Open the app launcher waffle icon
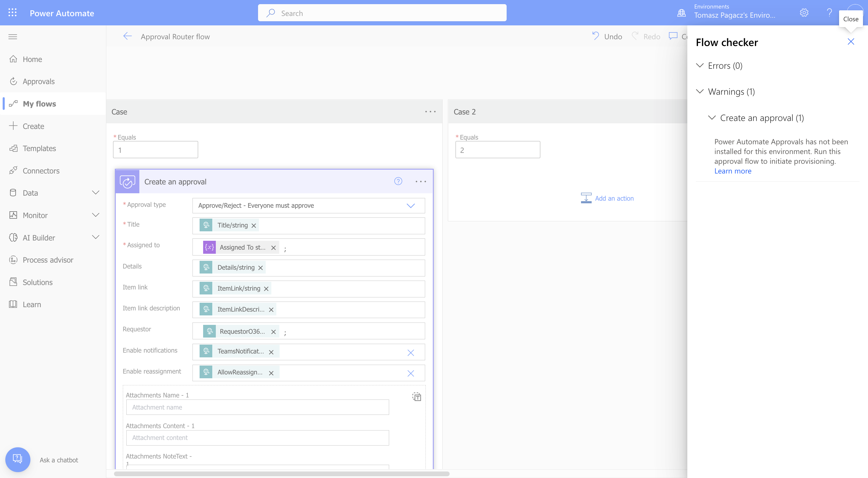This screenshot has width=868, height=478. [x=12, y=13]
